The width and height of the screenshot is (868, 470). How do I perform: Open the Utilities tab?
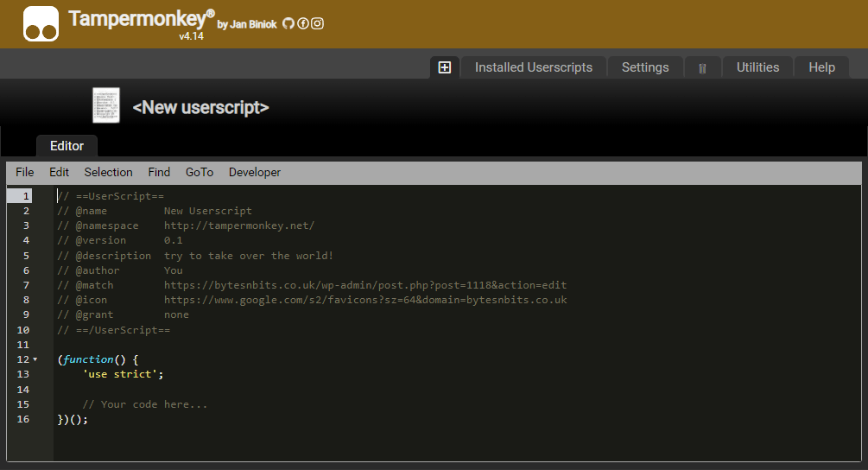(x=757, y=67)
